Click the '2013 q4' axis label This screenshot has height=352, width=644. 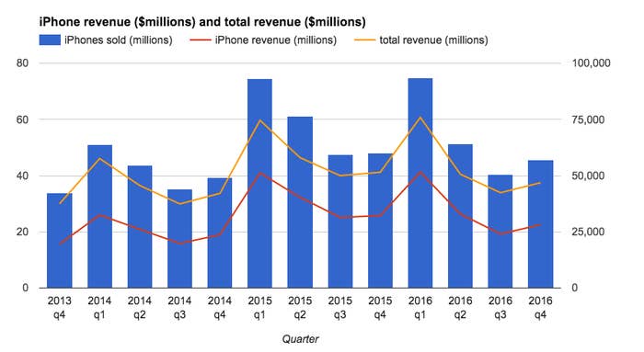click(x=60, y=308)
